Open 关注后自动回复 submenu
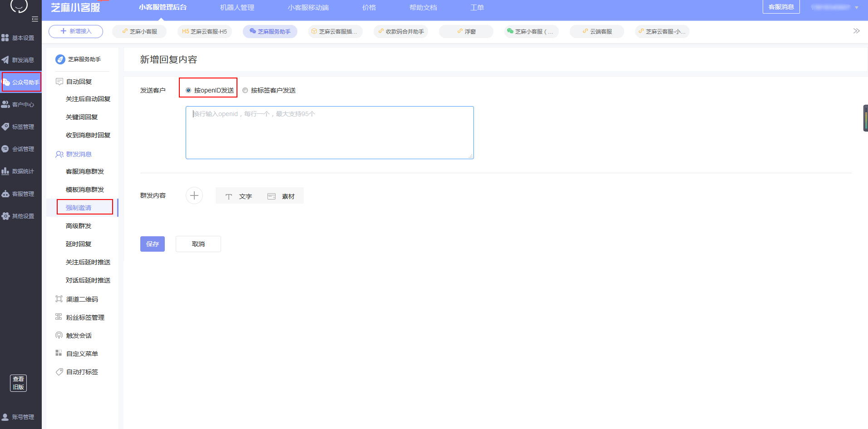Viewport: 868px width, 429px height. (x=88, y=99)
